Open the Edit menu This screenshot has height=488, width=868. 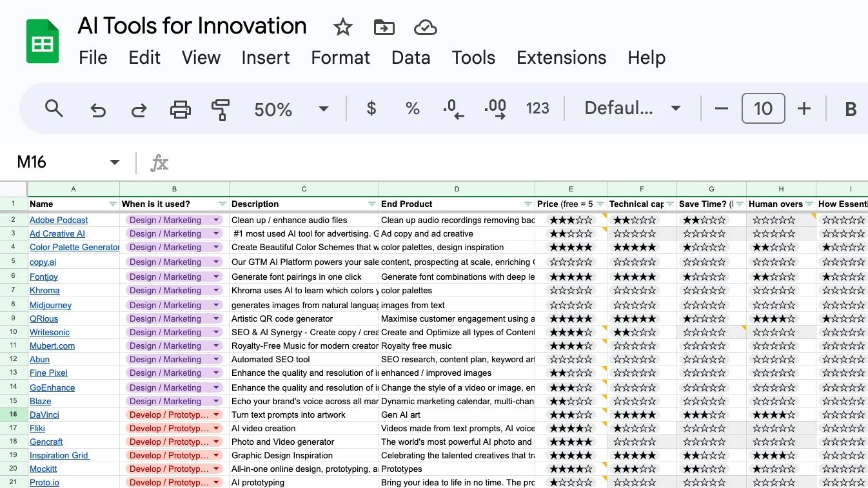pos(144,57)
